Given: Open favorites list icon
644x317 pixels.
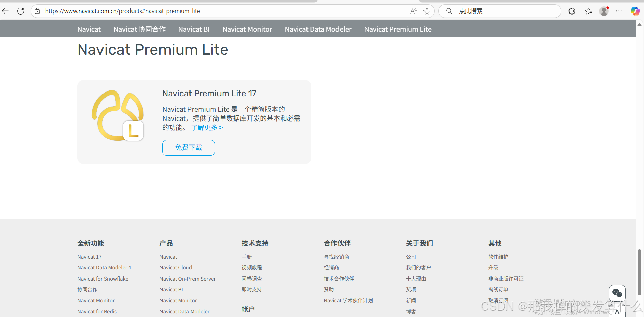Looking at the screenshot, I should 589,11.
